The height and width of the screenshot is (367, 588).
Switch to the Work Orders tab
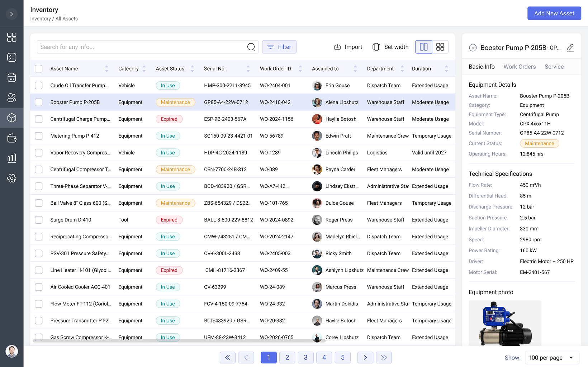(519, 67)
